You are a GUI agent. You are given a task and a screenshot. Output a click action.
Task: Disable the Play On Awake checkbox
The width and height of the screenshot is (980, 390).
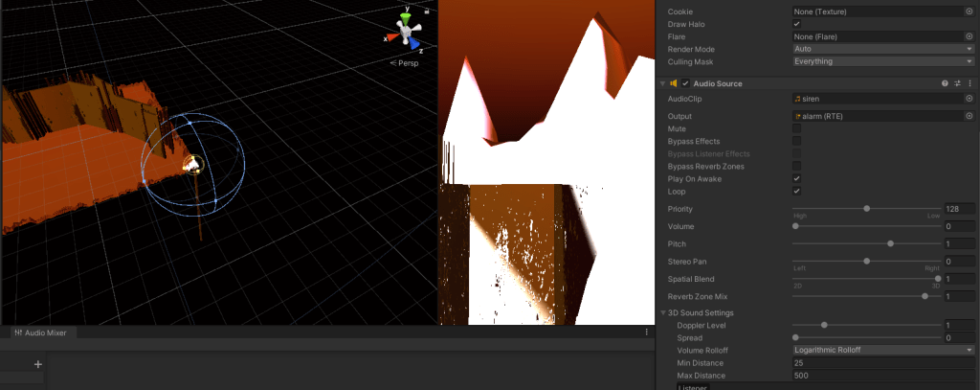click(x=796, y=178)
